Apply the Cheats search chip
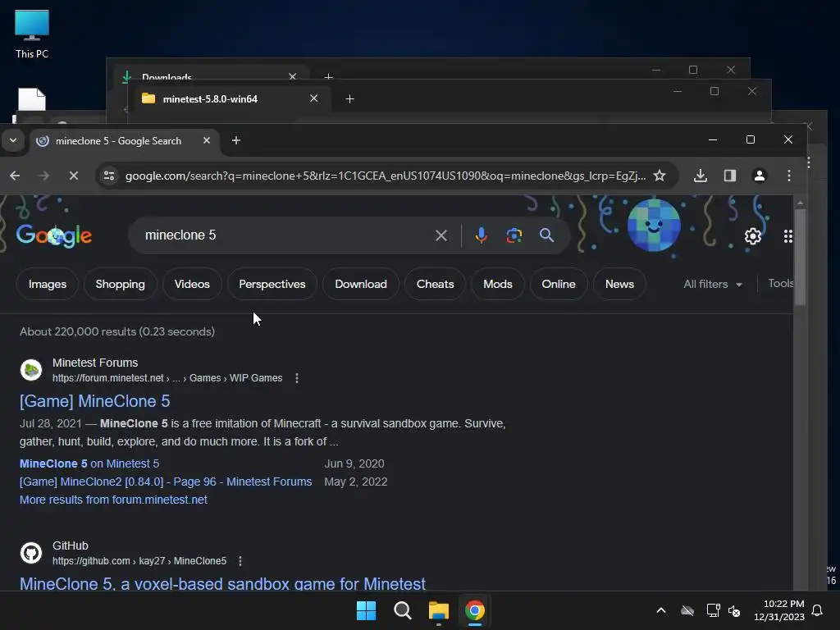The height and width of the screenshot is (630, 840). click(x=435, y=284)
